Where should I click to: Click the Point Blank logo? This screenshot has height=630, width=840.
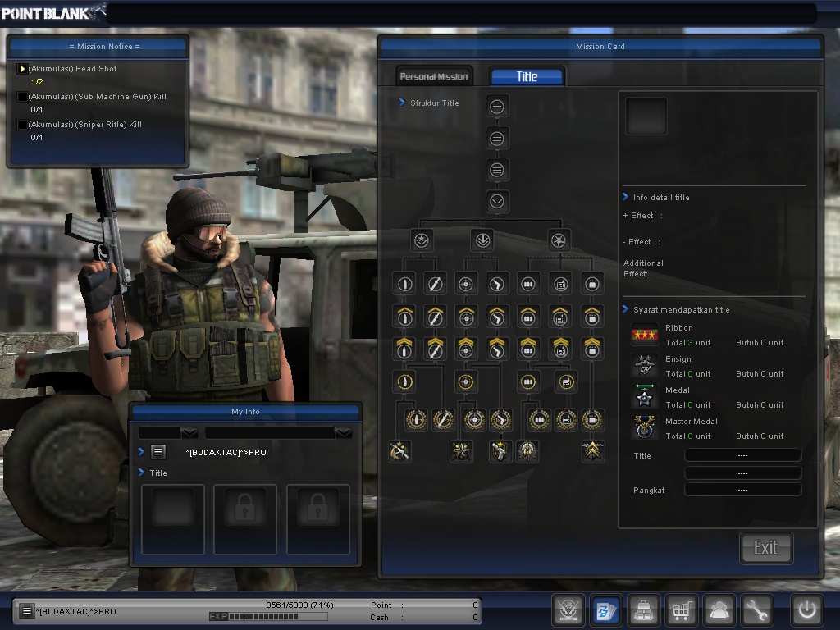pos(53,12)
